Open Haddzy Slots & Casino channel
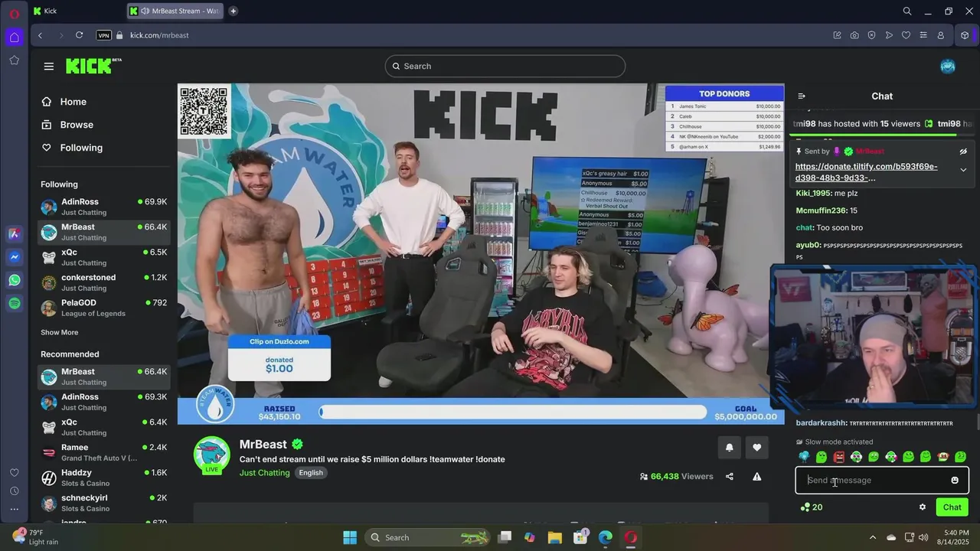The image size is (980, 551). 103,478
